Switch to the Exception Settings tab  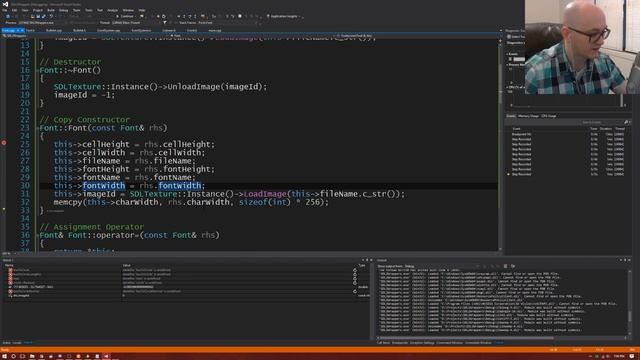click(x=422, y=343)
